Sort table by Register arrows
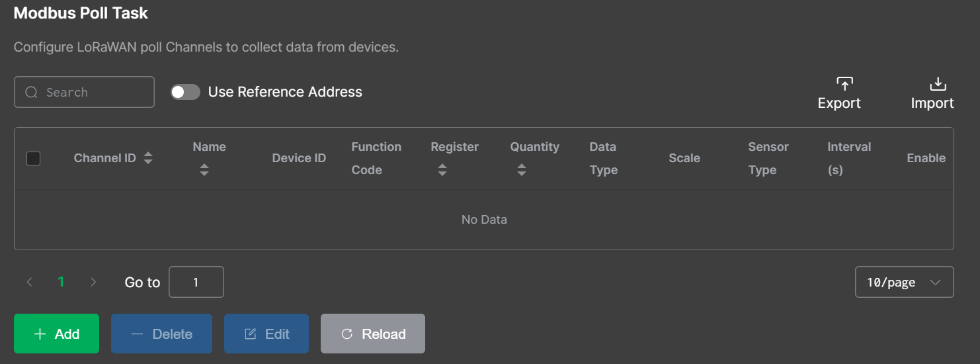 442,170
